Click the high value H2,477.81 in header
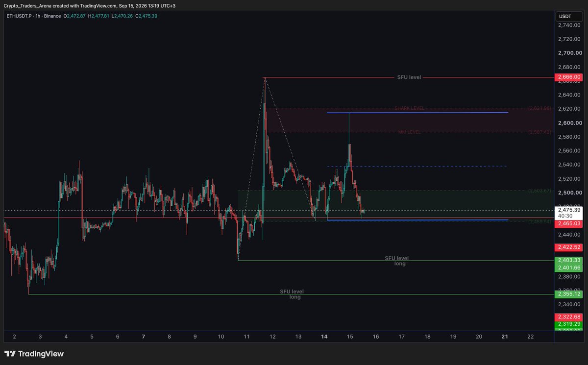Screen dimensions: 588x365 pyautogui.click(x=98, y=16)
